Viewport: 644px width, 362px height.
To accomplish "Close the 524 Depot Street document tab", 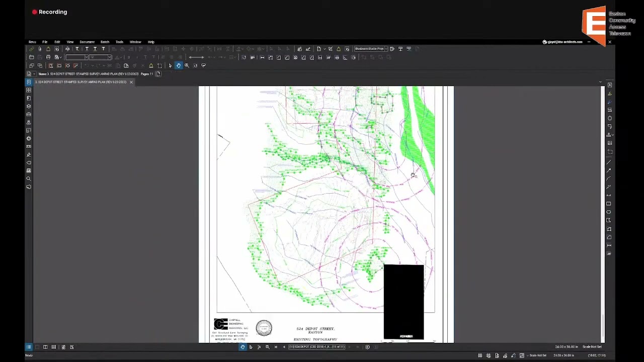I will 131,82.
